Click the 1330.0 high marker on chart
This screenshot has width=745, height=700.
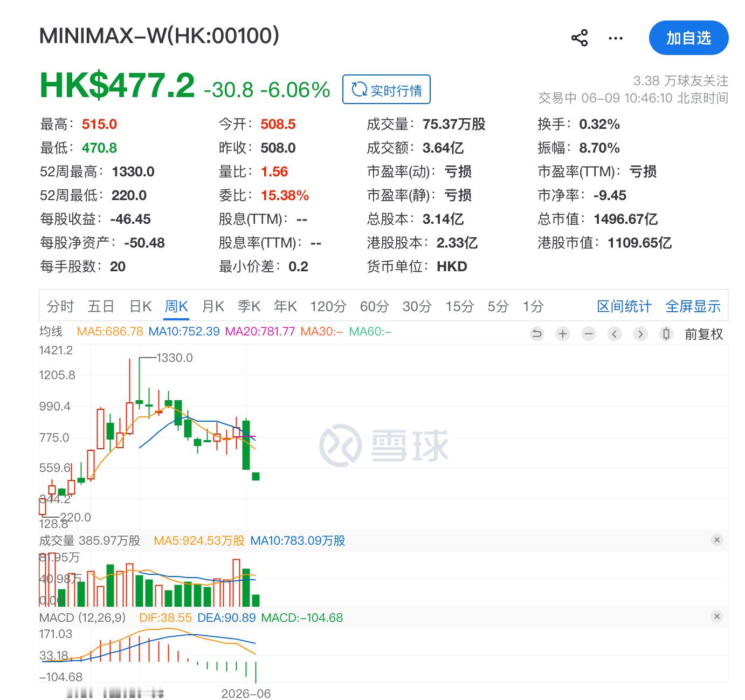pos(174,358)
